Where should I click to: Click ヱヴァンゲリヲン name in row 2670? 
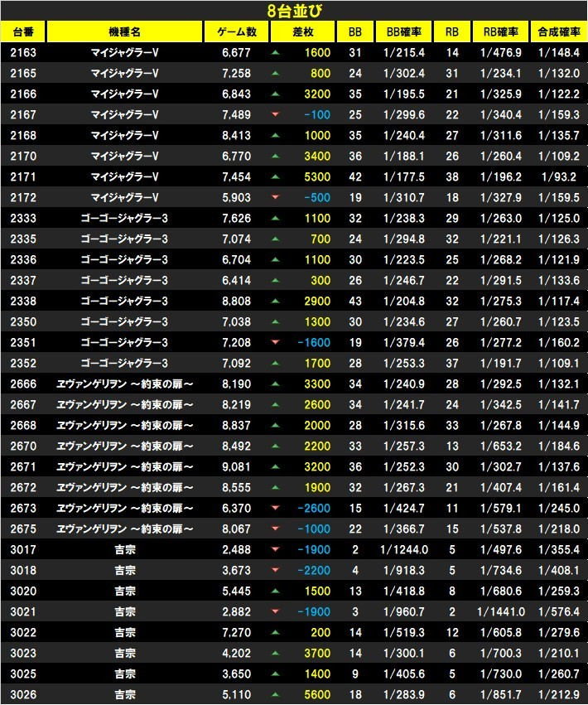coord(124,446)
